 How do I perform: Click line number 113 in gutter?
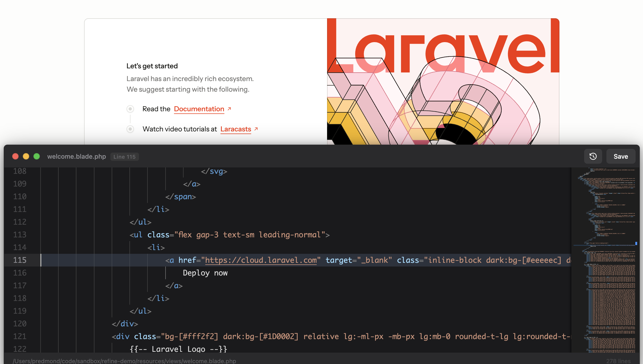pyautogui.click(x=20, y=235)
